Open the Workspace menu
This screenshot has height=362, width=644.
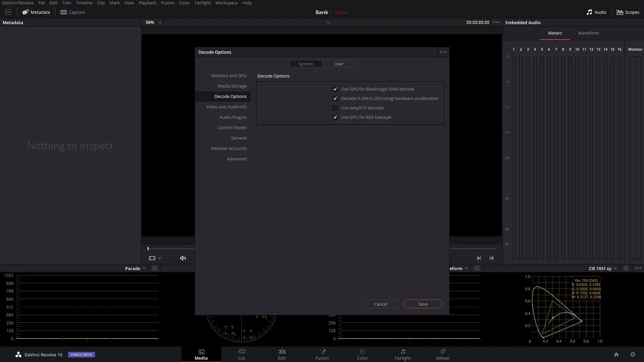[227, 3]
